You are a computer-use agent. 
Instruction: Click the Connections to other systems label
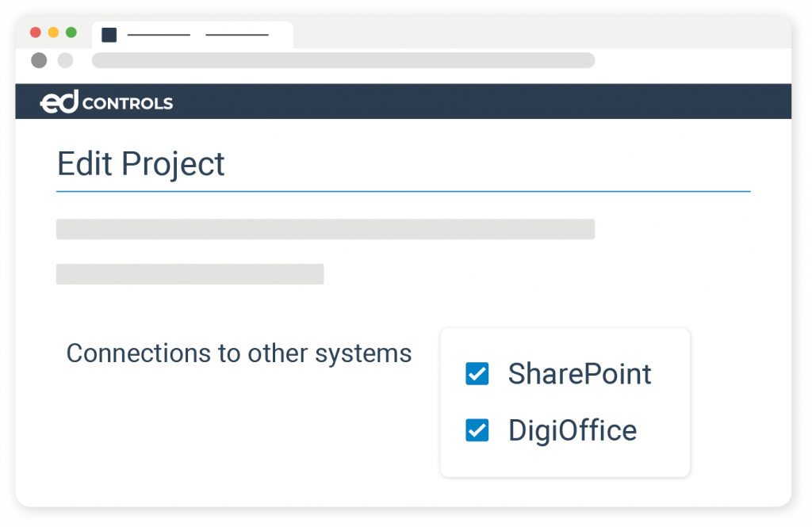click(x=239, y=353)
